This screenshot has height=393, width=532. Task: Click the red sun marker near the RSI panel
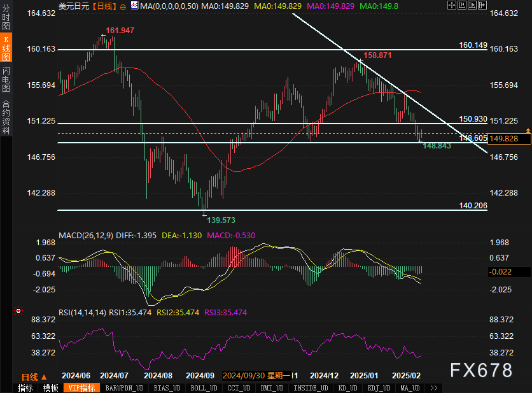(x=18, y=311)
